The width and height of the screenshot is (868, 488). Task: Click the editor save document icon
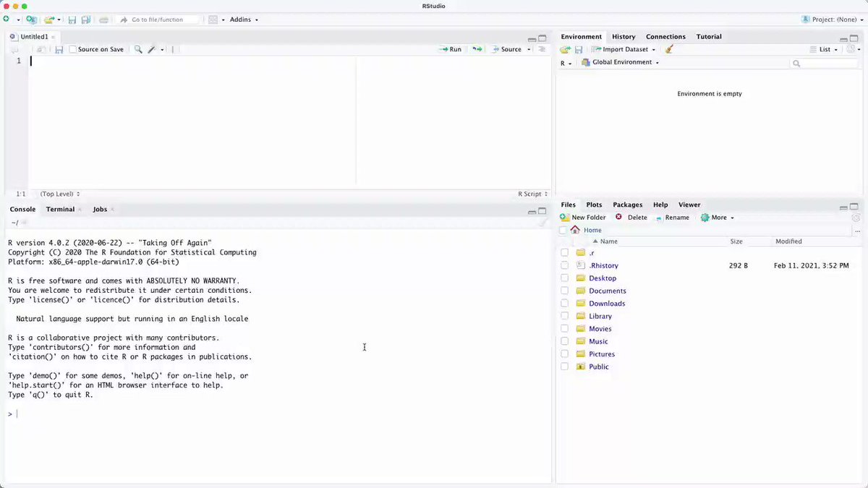[59, 49]
